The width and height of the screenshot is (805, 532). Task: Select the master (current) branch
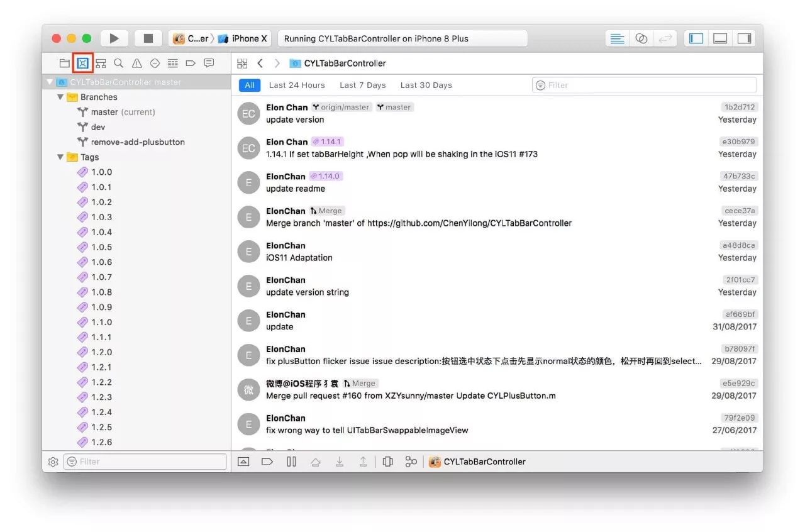(x=136, y=112)
